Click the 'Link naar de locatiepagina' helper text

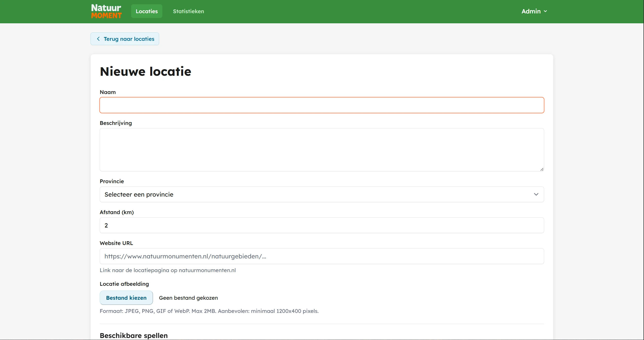[167, 270]
